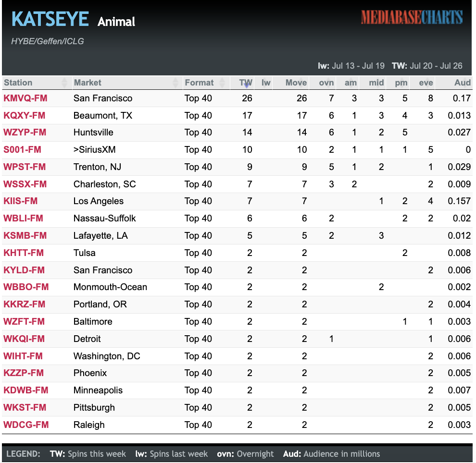Open the KZZP-FM station link
476x463 pixels.
click(x=24, y=373)
